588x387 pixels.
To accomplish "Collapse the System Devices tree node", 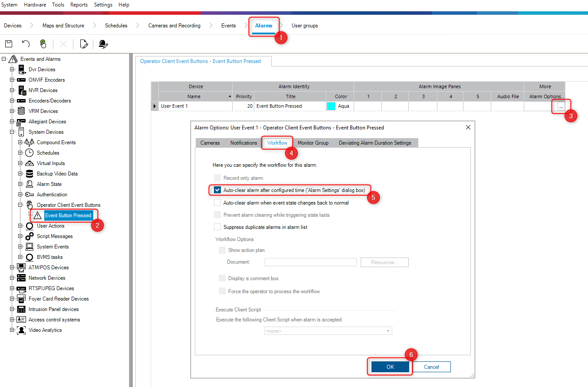I will pos(12,132).
